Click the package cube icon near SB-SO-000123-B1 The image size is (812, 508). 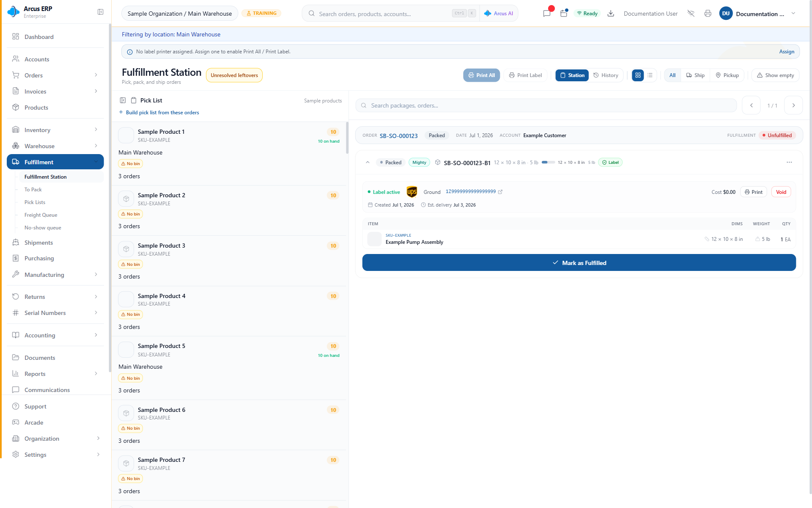438,163
